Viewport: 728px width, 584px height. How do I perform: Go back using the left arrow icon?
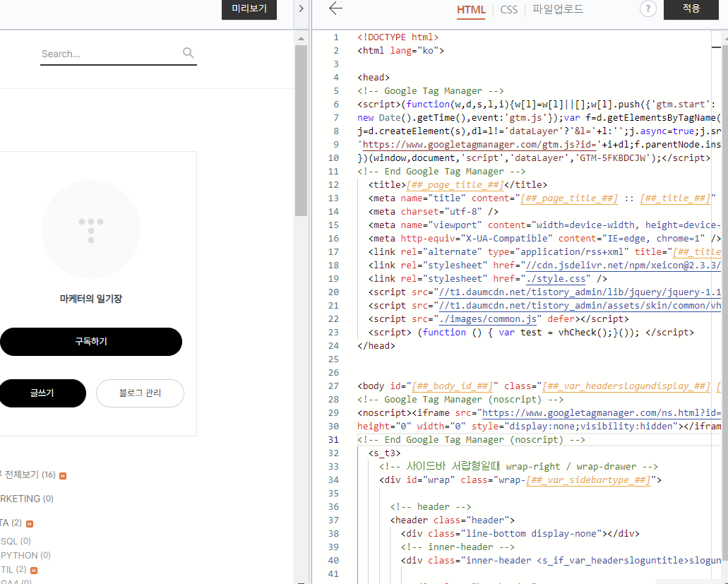[335, 8]
